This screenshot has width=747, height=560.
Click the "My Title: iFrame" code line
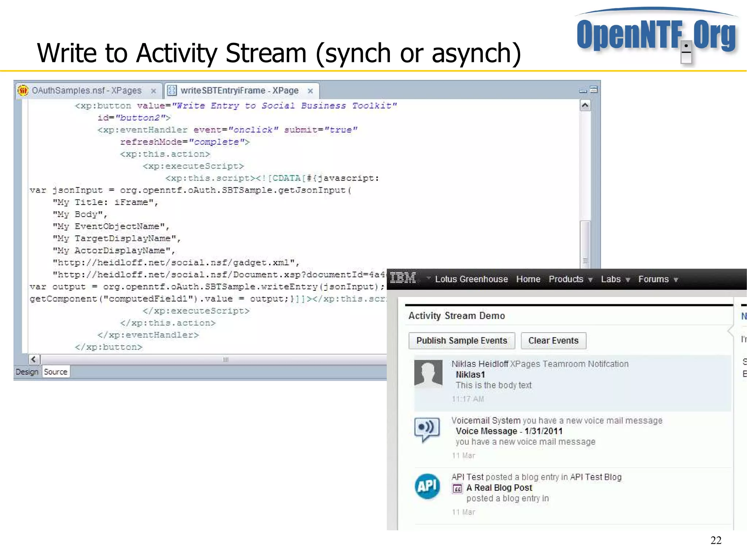pos(105,202)
